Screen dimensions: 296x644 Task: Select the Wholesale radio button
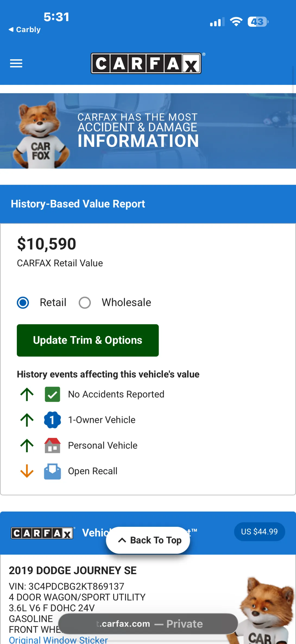point(85,302)
